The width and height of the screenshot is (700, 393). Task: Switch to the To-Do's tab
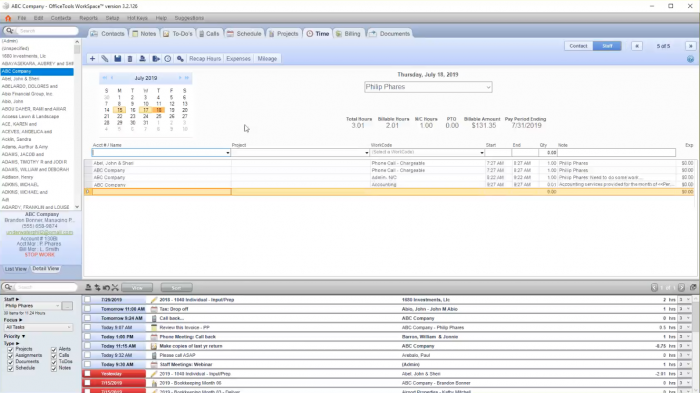pyautogui.click(x=178, y=33)
